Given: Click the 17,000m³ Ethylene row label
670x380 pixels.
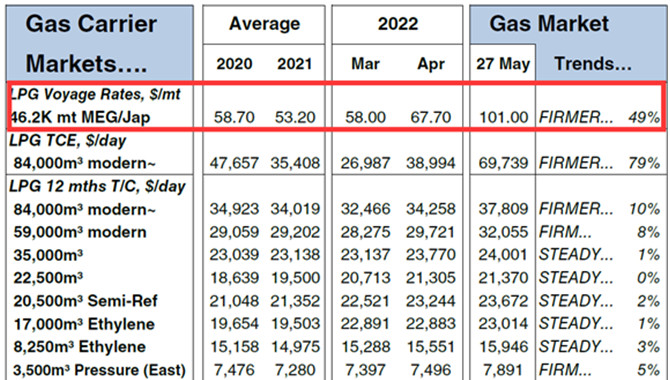Looking at the screenshot, I should (x=84, y=324).
